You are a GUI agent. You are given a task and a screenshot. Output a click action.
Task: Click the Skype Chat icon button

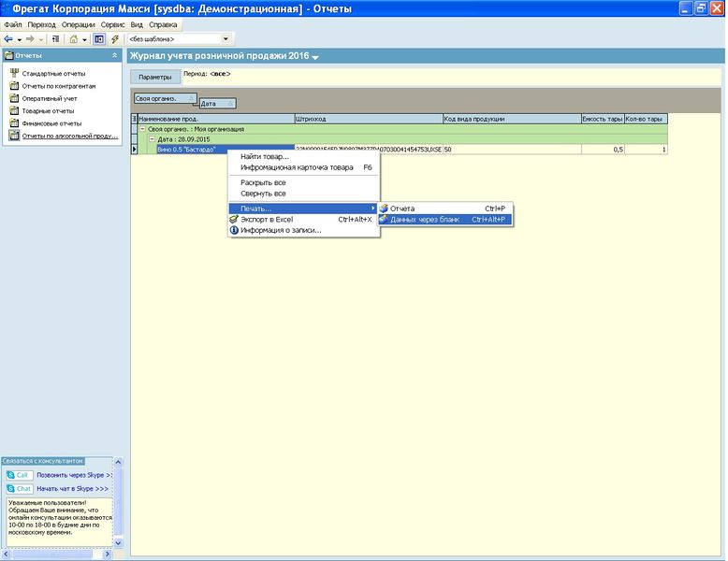(19, 489)
